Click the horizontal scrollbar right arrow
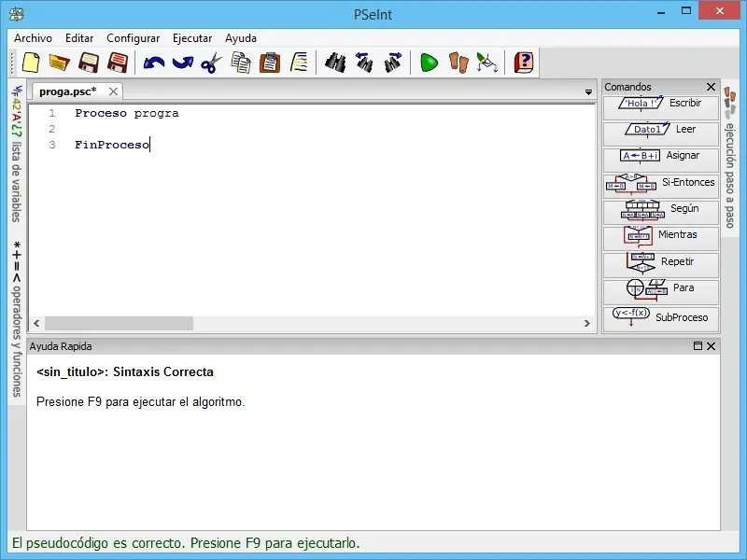Screen dimensions: 747x560 point(587,323)
